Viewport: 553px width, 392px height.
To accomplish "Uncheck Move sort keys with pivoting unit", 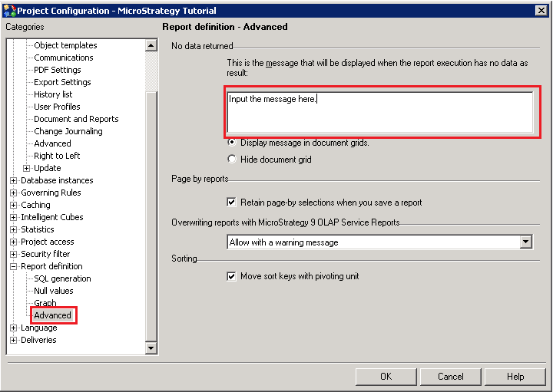I will (231, 276).
